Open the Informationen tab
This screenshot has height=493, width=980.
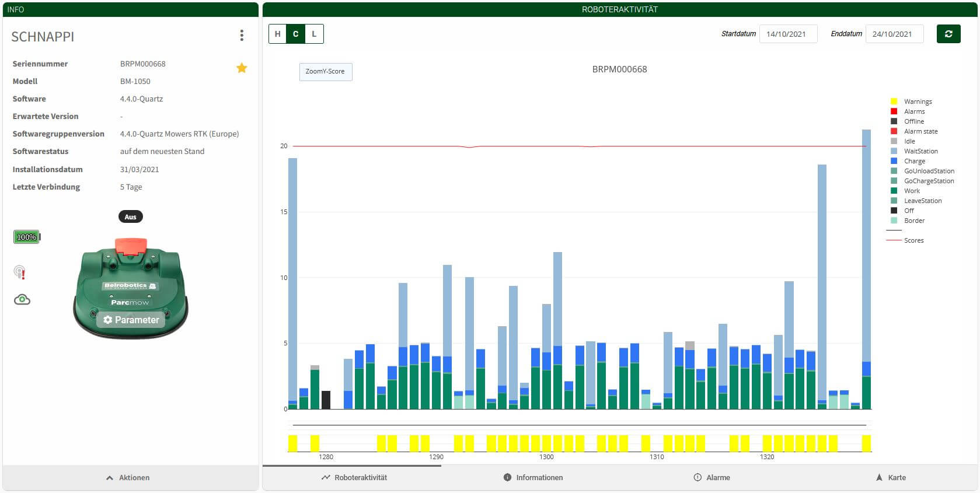coord(533,478)
